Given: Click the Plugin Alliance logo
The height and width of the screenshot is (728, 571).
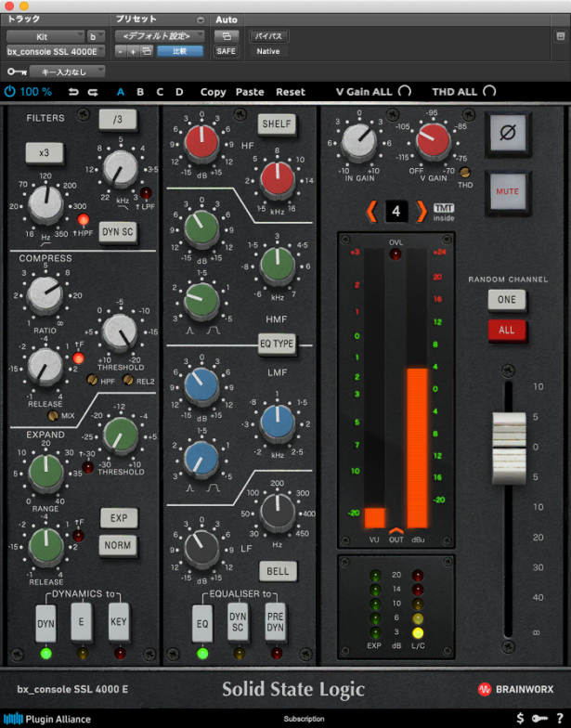Looking at the screenshot, I should [46, 719].
